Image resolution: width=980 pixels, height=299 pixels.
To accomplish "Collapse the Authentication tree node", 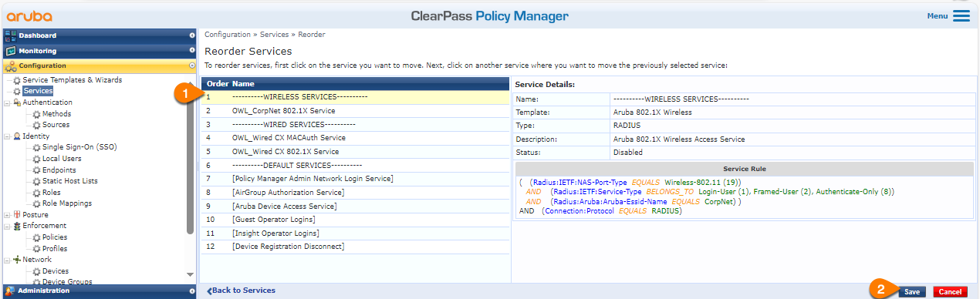I will 8,102.
